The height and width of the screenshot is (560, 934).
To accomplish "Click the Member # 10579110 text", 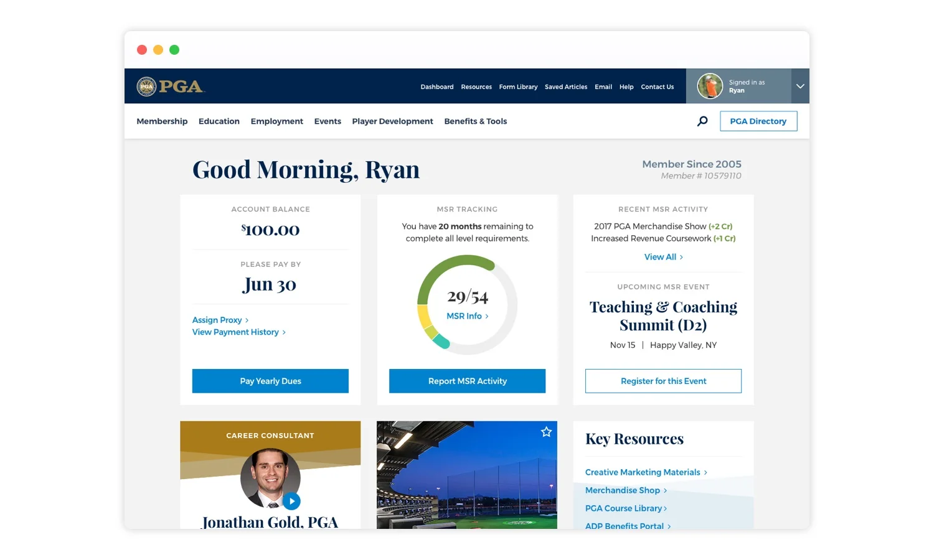I will tap(701, 176).
